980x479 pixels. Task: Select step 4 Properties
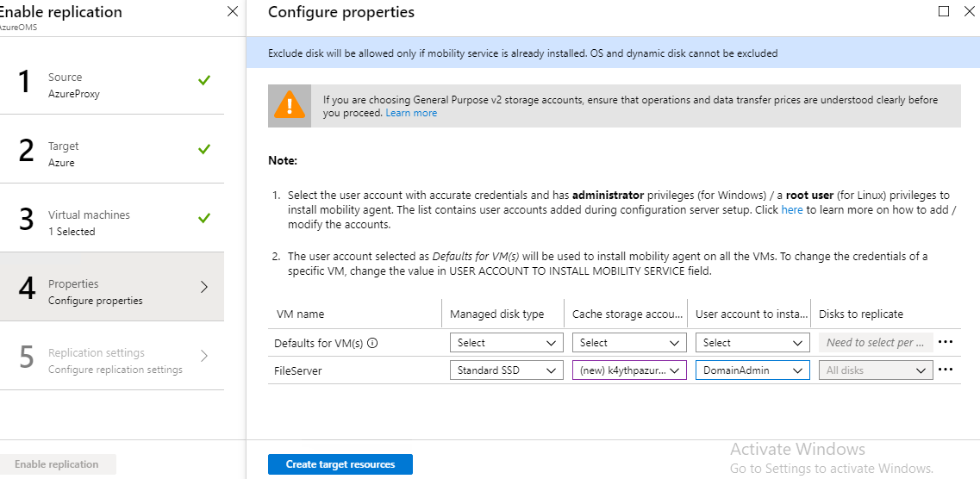112,287
